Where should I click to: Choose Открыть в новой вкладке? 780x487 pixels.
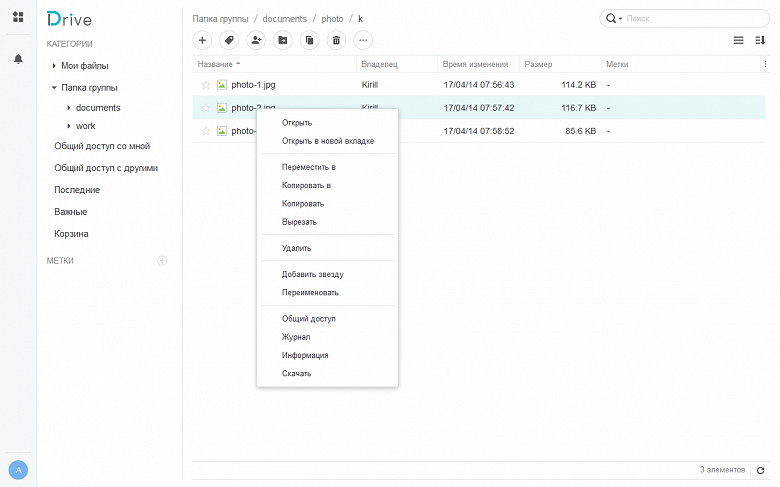327,141
